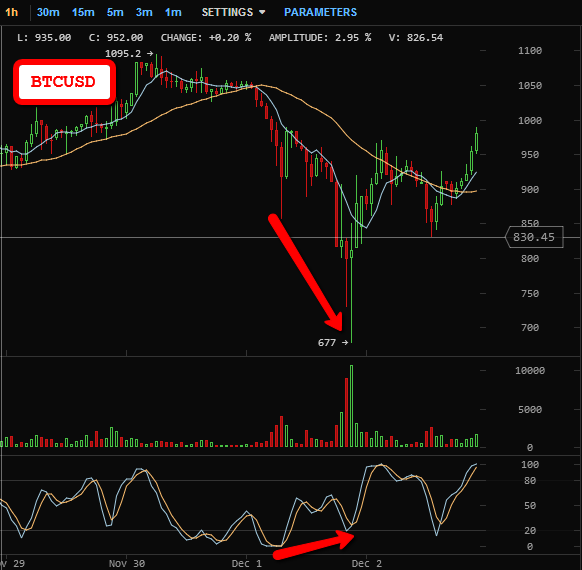Click the 5000 volume axis label

pyautogui.click(x=530, y=409)
